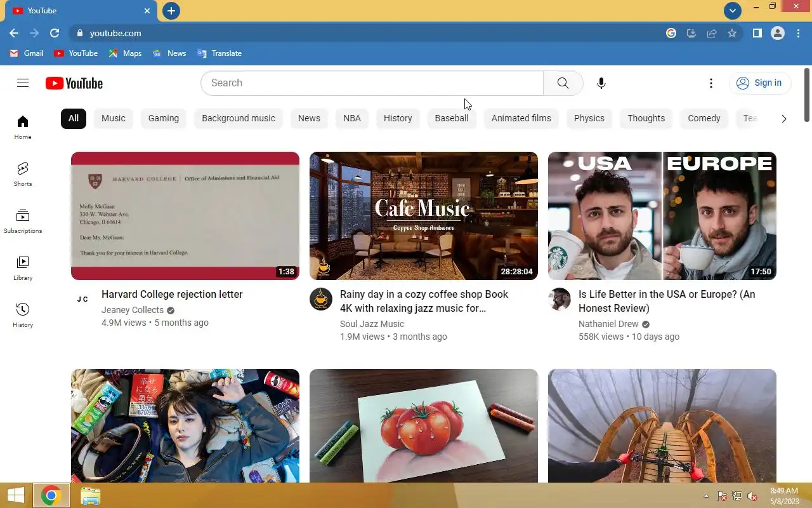The height and width of the screenshot is (508, 812).
Task: Go back in browser
Action: (14, 33)
